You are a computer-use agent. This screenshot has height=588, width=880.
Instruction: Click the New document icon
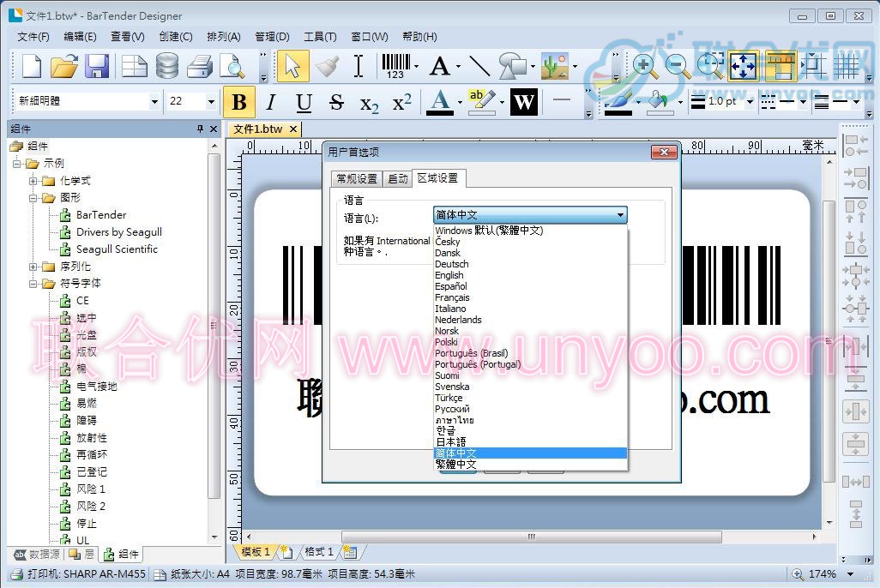coord(32,66)
